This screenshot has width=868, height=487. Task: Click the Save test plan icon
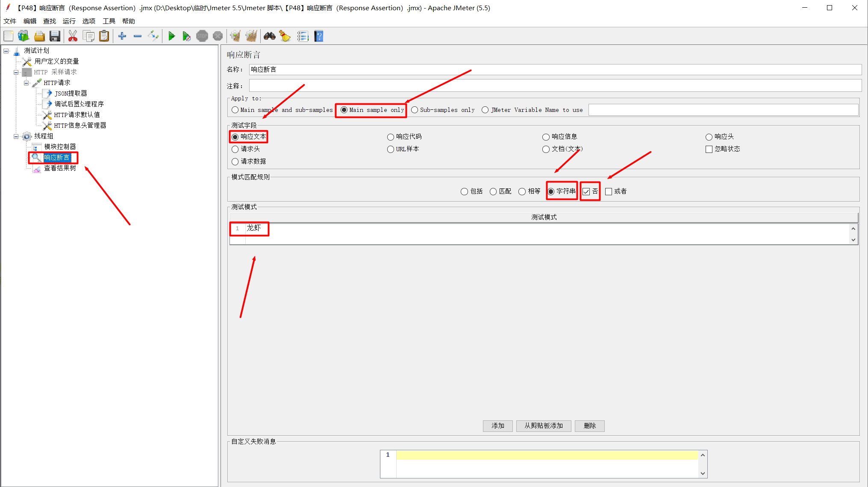(55, 36)
